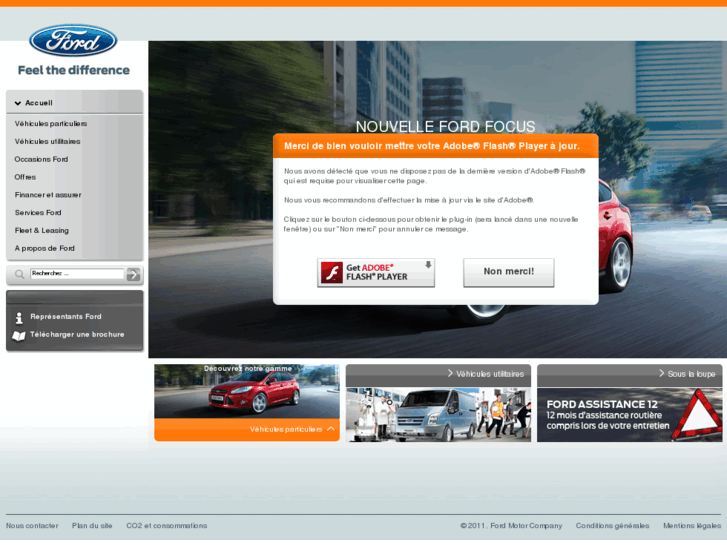The height and width of the screenshot is (545, 727).
Task: Click the Nouvelle Ford Focus headline
Action: coord(445,127)
